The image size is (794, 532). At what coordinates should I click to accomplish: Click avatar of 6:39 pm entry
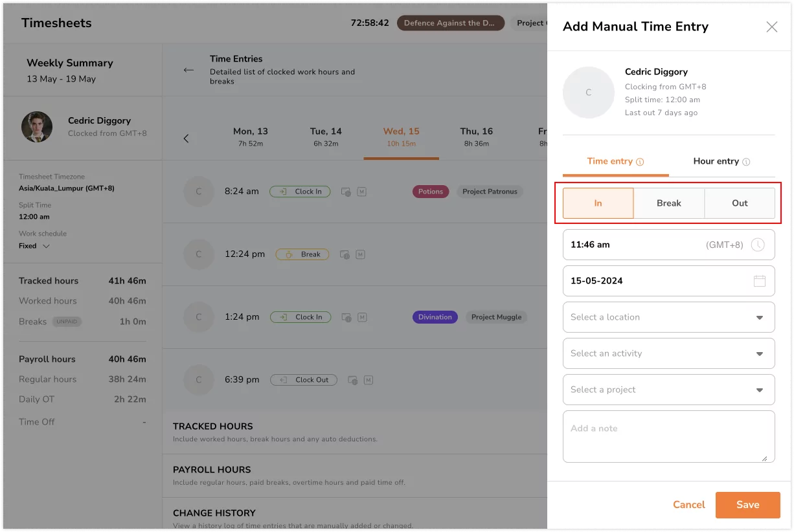coord(199,380)
